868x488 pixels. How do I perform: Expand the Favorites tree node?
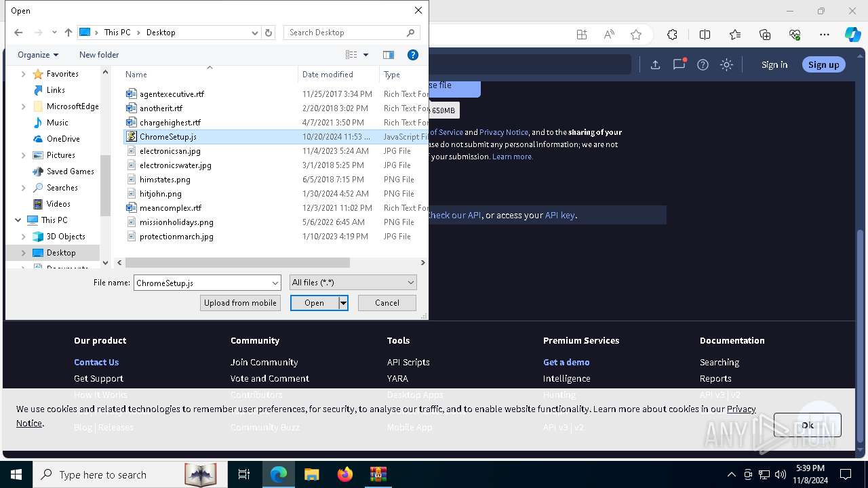click(x=24, y=74)
